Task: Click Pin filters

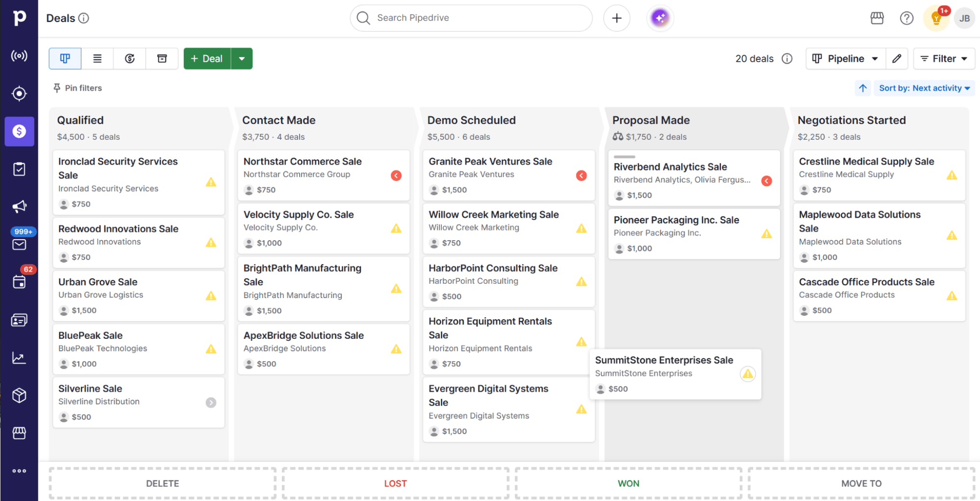Action: pyautogui.click(x=77, y=88)
